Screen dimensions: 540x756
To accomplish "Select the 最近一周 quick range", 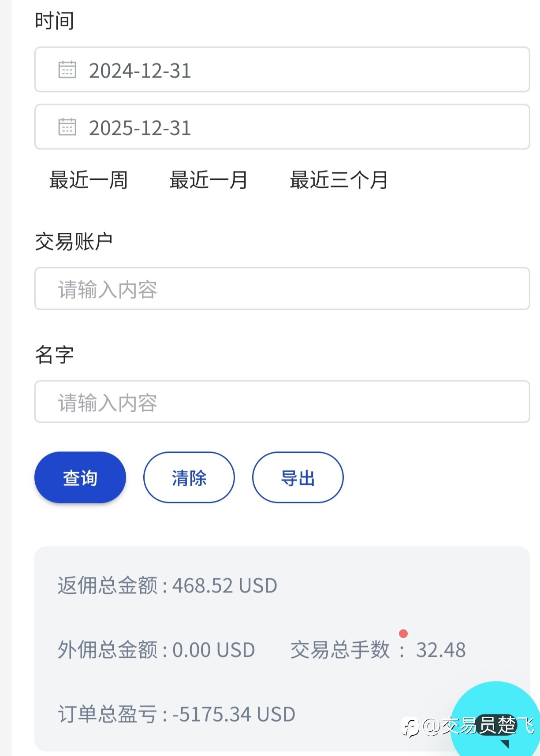I will 89,180.
